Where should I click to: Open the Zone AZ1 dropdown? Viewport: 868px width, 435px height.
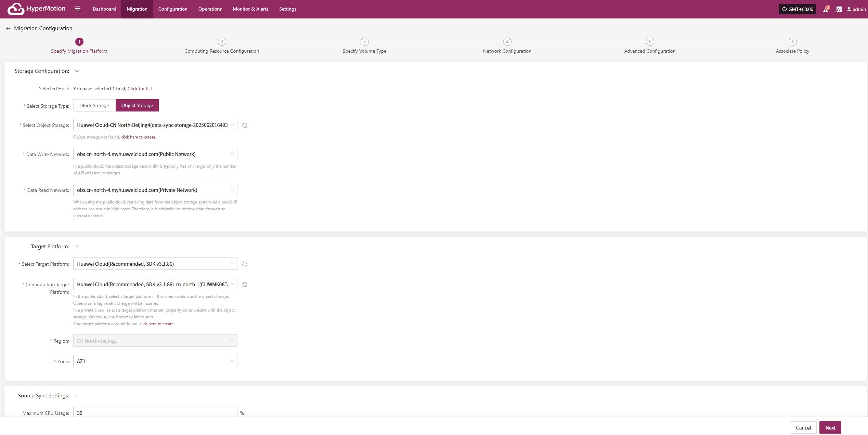(155, 361)
